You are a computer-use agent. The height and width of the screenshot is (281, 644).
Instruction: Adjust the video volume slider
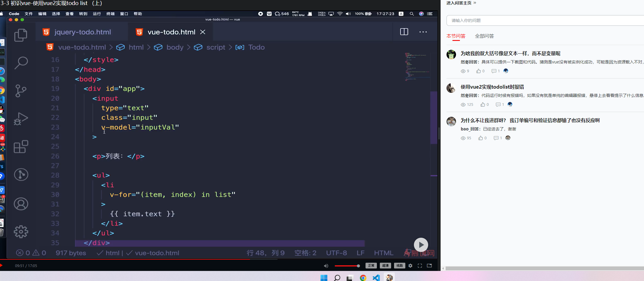point(347,266)
